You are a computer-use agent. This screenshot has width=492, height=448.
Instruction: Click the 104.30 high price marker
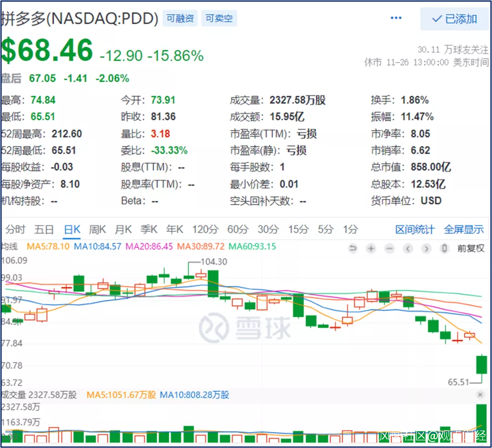point(214,262)
